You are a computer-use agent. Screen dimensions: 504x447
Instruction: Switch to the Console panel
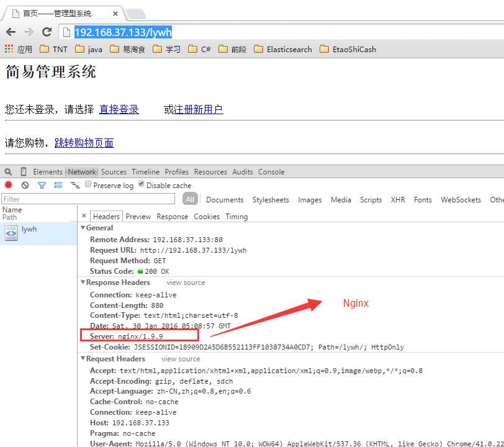coord(271,172)
